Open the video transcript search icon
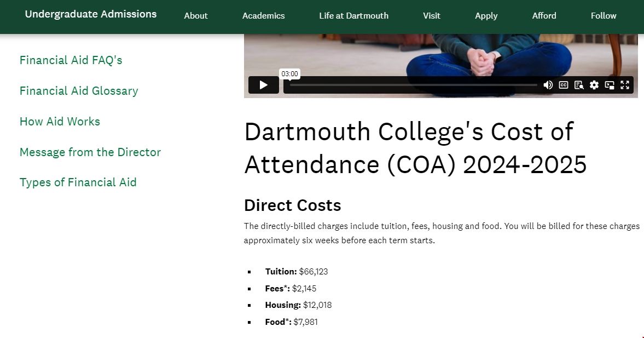644x338 pixels. (579, 85)
